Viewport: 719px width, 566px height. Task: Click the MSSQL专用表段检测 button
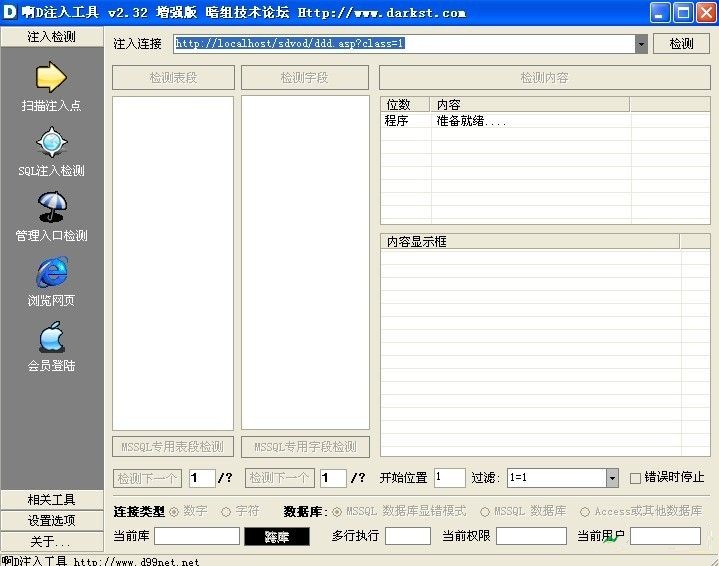[x=173, y=446]
